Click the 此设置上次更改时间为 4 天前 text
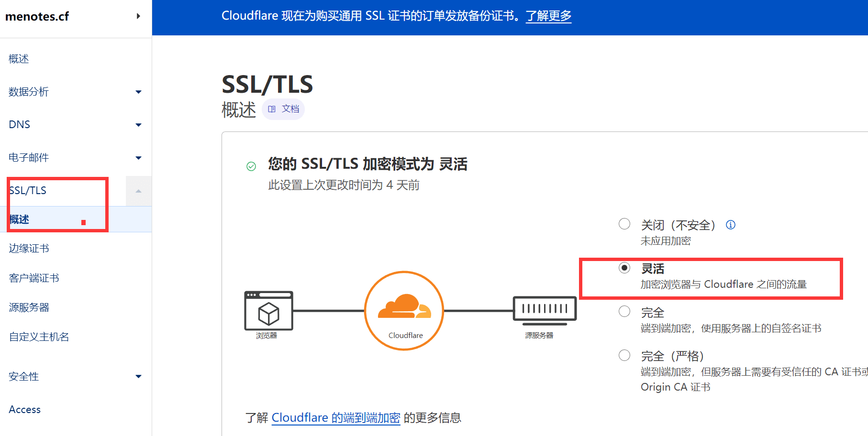This screenshot has height=436, width=868. pyautogui.click(x=344, y=185)
